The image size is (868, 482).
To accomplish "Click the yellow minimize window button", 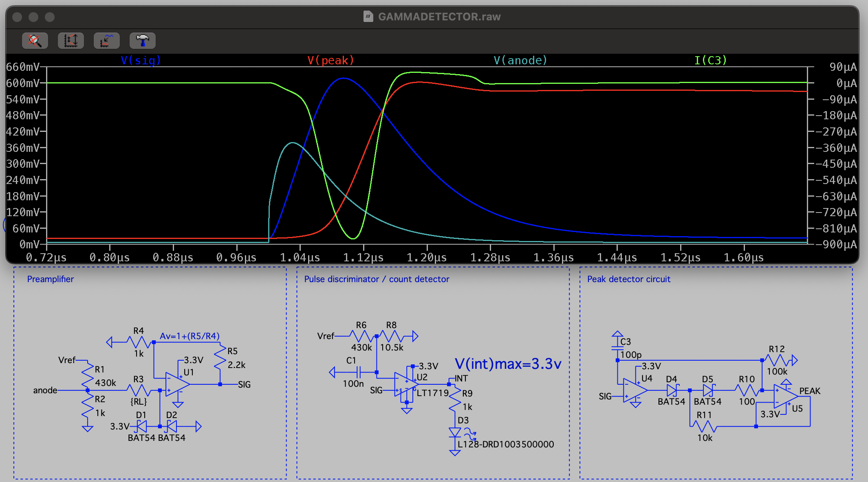I will 33,17.
